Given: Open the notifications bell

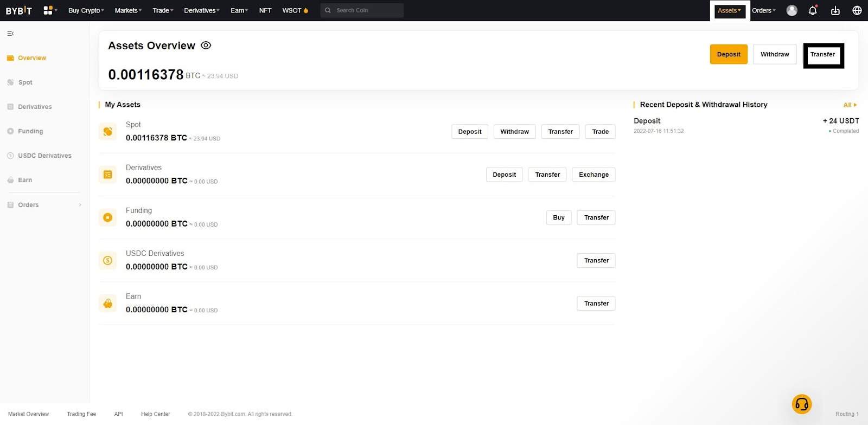Looking at the screenshot, I should [813, 10].
